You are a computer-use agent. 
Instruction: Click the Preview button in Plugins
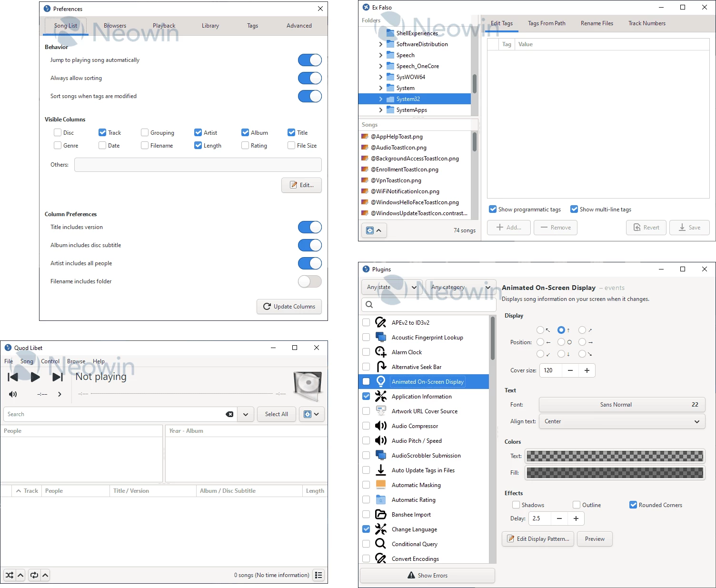[x=595, y=539]
